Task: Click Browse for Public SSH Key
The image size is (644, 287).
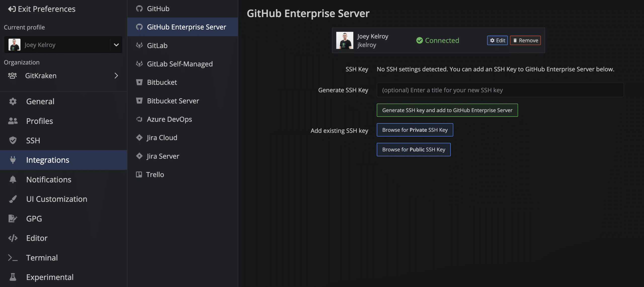Action: [x=414, y=149]
